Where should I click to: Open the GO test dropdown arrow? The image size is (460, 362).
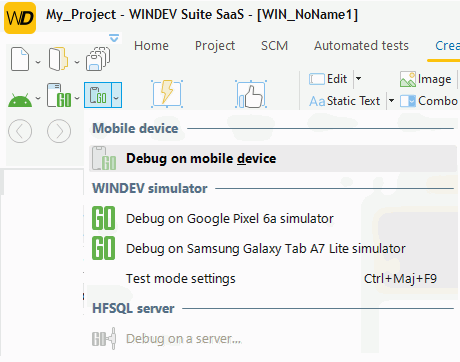[77, 98]
